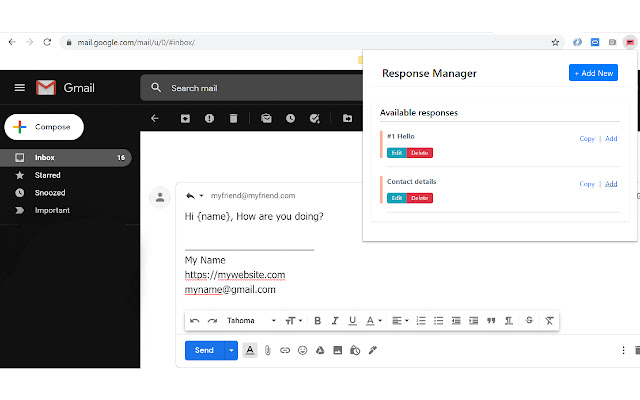Open the Tahoma font dropdown
640x400 pixels.
(x=251, y=321)
